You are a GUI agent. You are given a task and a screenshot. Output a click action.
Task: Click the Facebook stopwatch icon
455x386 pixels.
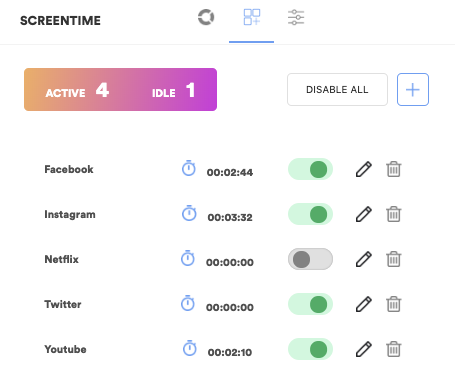189,168
